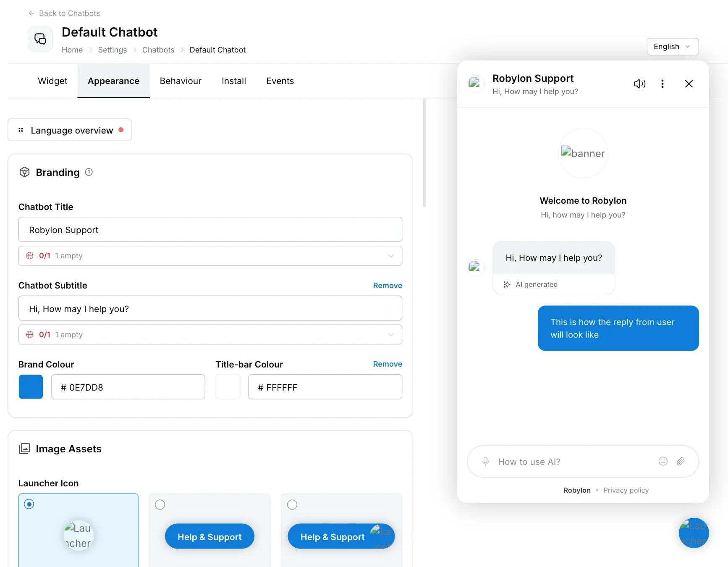This screenshot has height=567, width=728.
Task: Click the Branding help question mark icon
Action: tap(89, 172)
